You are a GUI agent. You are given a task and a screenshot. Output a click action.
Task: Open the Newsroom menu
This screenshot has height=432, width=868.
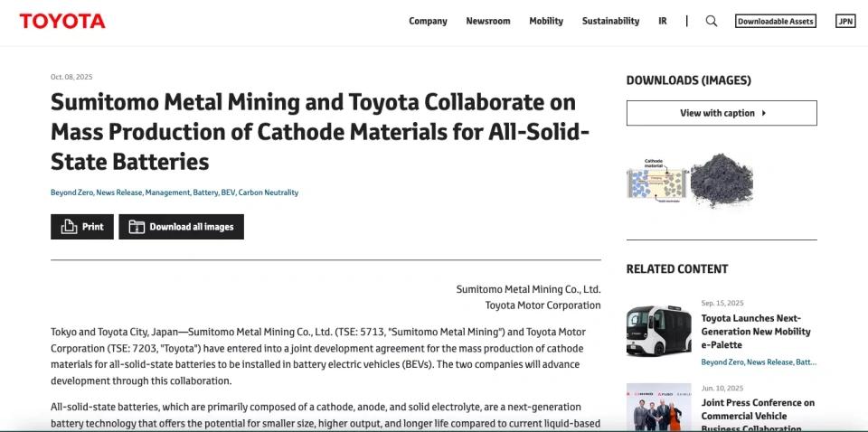[488, 21]
